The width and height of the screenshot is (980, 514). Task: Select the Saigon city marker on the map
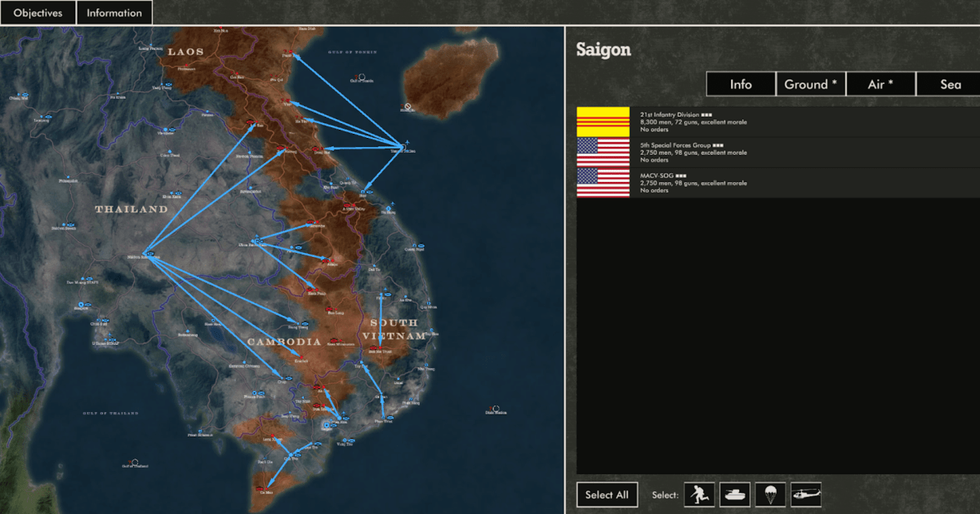pos(327,425)
